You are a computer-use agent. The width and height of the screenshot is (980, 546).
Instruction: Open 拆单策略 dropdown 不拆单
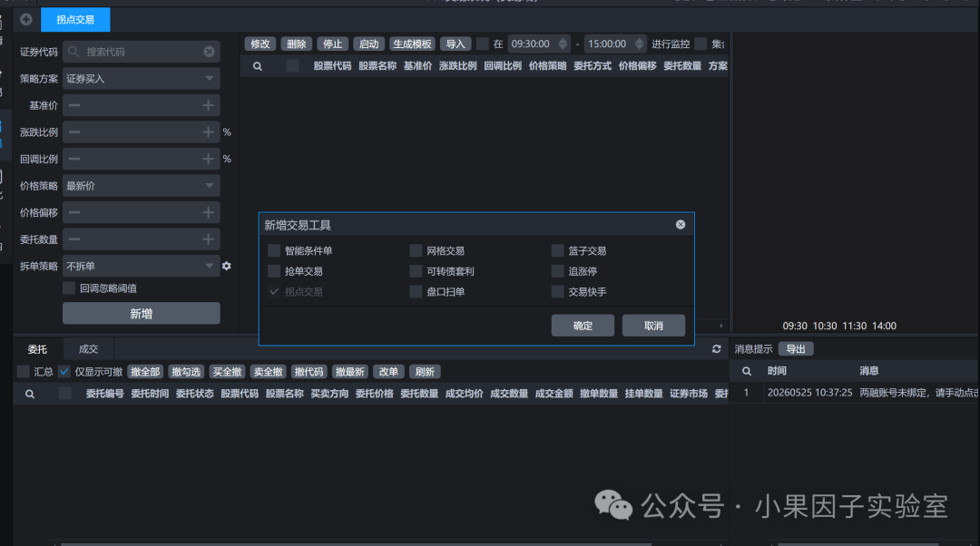[142, 266]
